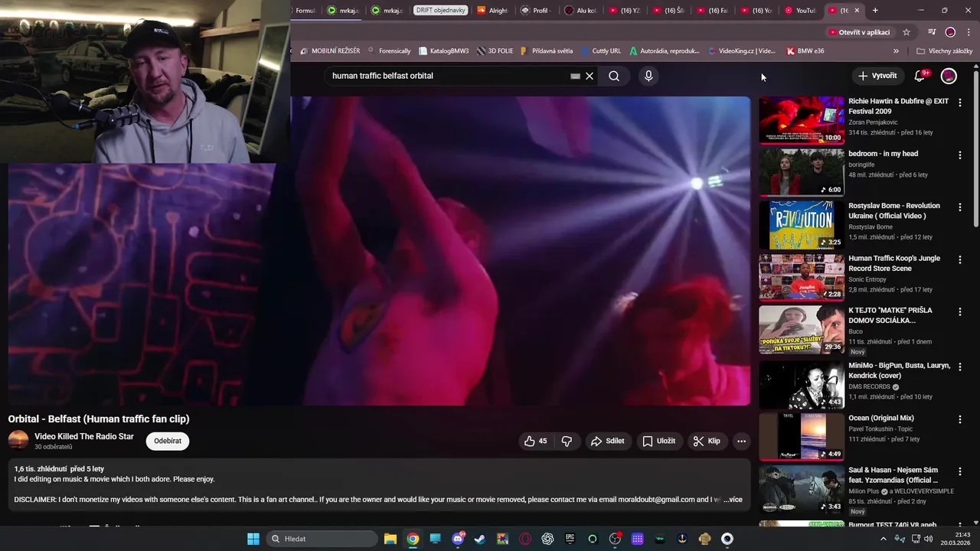Viewport: 980px width, 551px height.
Task: Switch to DRIFT objednavky tab
Action: 440,10
